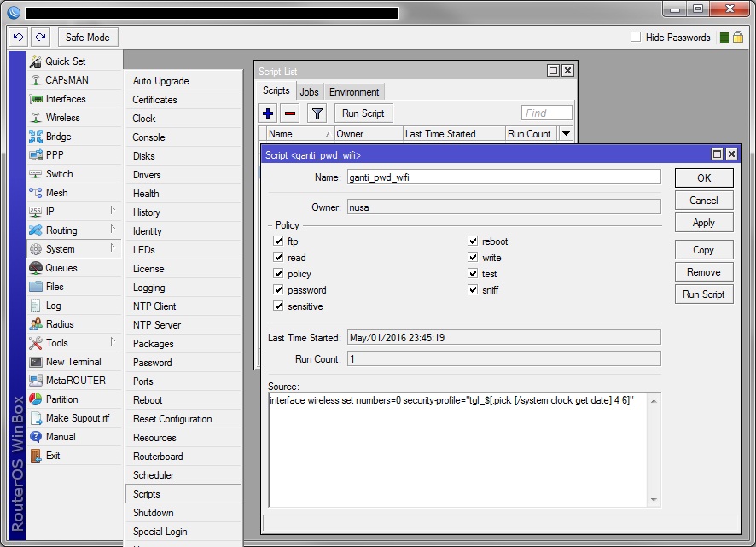Switch to the Jobs tab
This screenshot has height=547, width=756.
[310, 90]
